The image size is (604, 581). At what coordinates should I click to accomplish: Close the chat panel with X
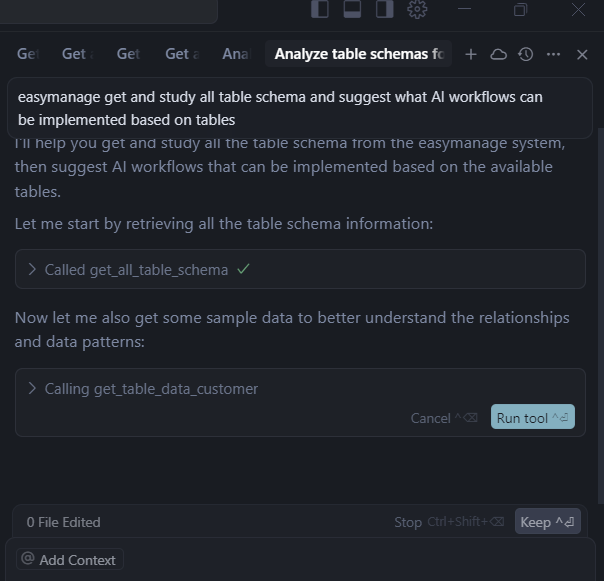[x=582, y=55]
